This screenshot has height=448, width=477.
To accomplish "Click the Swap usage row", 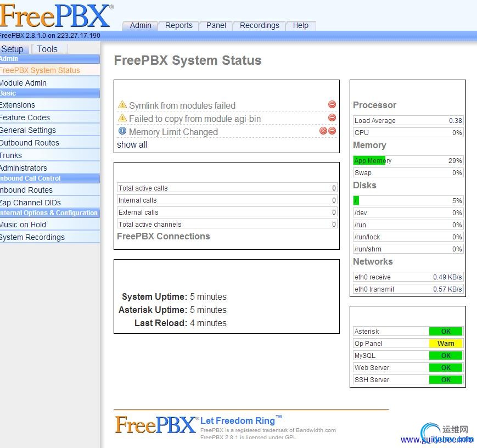I will [408, 173].
